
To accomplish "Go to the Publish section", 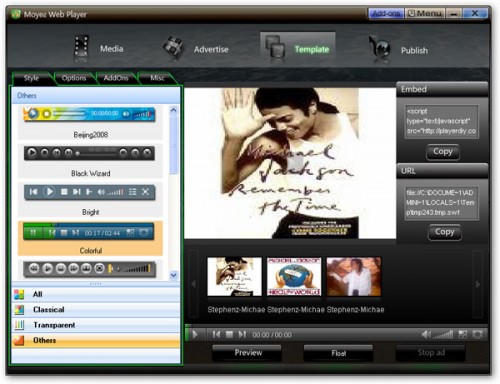I will point(398,50).
